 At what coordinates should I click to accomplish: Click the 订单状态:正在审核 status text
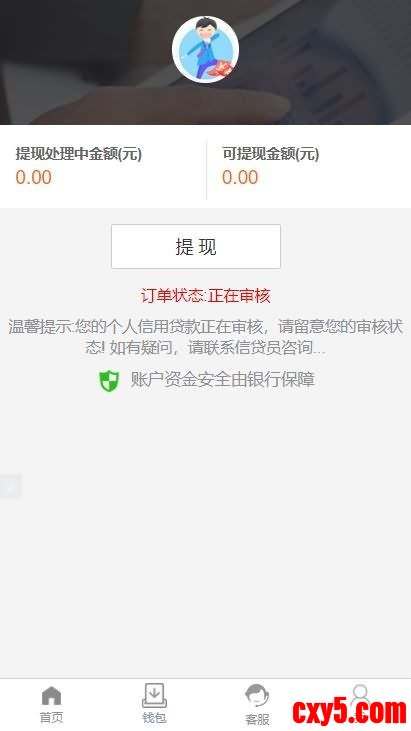pyautogui.click(x=206, y=296)
